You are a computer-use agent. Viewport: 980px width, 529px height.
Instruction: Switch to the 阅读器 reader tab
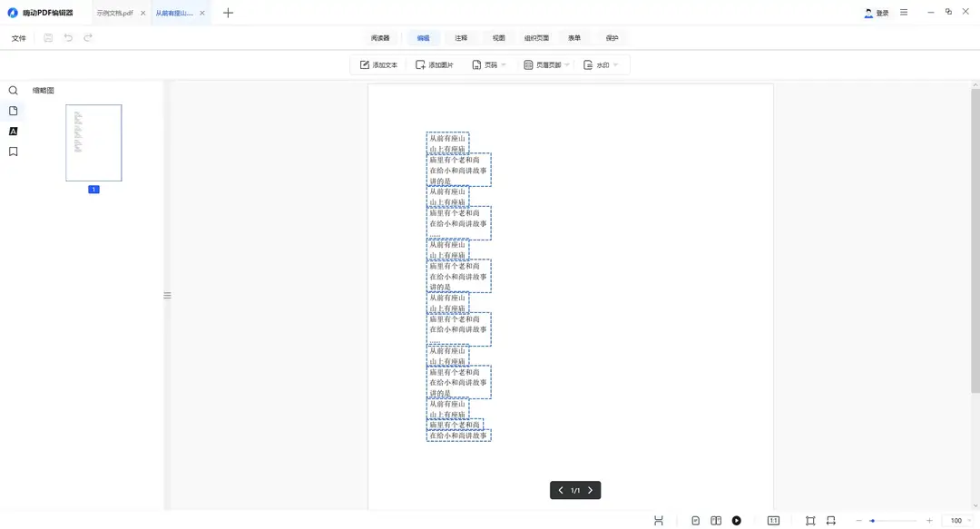(380, 38)
